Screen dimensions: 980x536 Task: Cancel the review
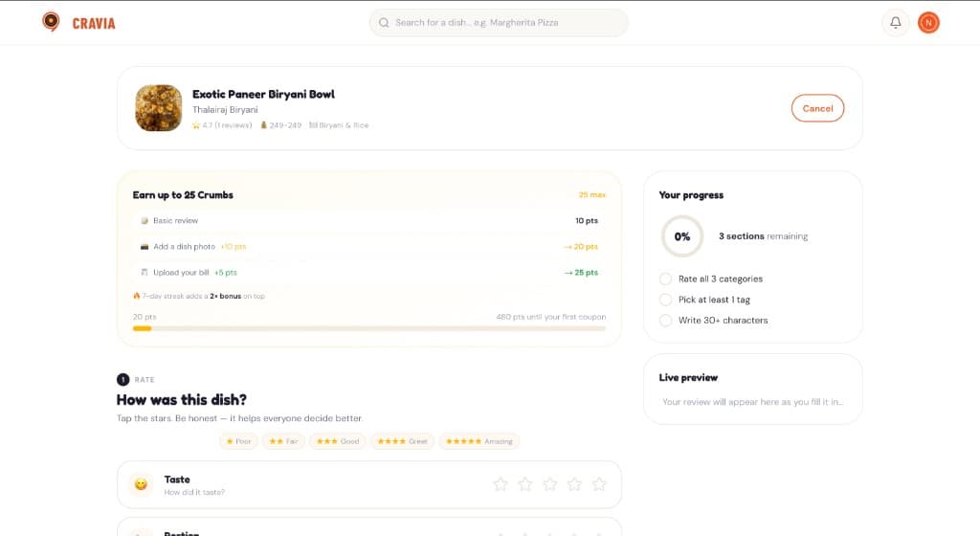(x=817, y=108)
